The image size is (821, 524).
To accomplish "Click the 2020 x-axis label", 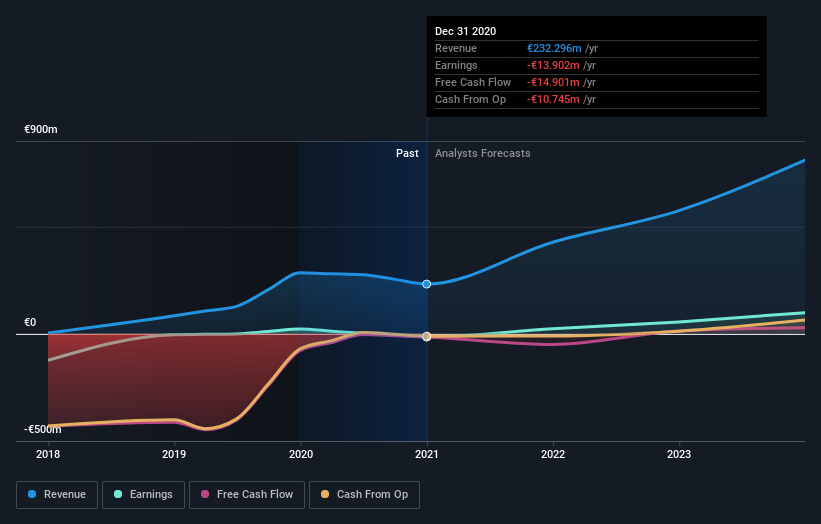I will (301, 454).
